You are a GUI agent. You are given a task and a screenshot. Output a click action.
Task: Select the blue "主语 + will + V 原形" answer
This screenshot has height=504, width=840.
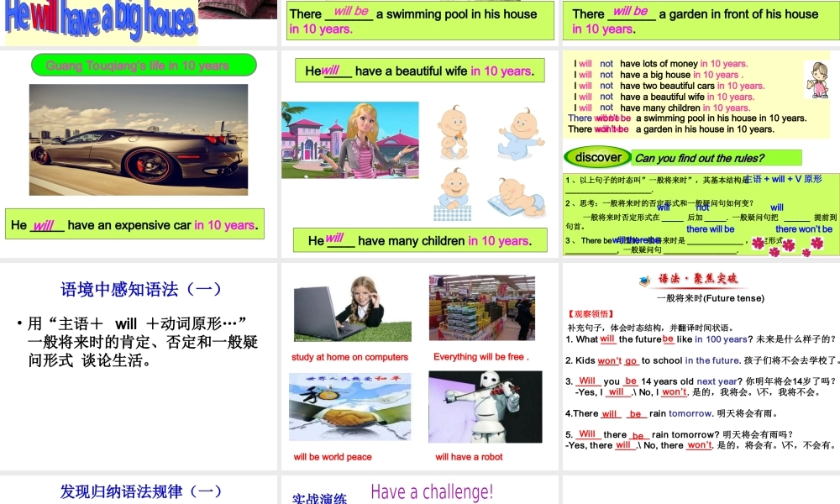pyautogui.click(x=784, y=179)
